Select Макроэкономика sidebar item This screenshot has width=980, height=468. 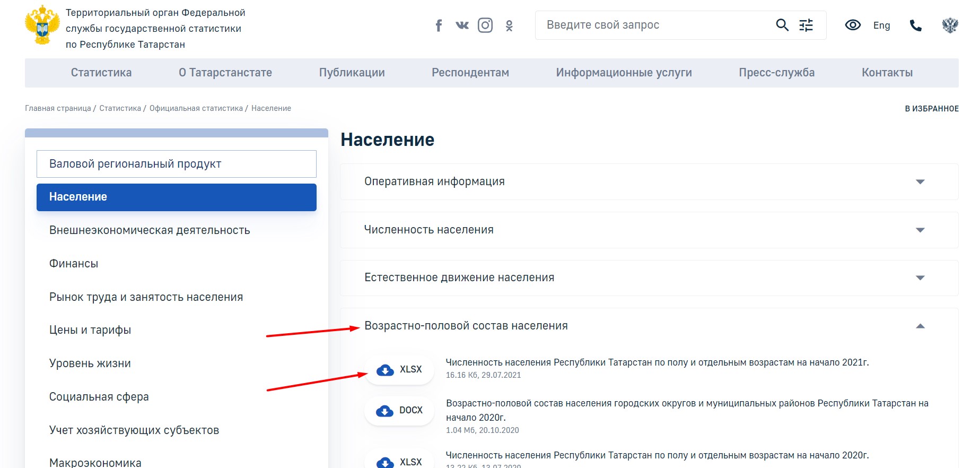(95, 463)
